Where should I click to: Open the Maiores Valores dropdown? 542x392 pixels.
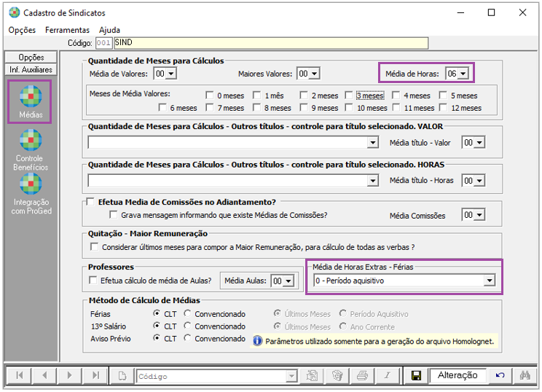tap(314, 74)
